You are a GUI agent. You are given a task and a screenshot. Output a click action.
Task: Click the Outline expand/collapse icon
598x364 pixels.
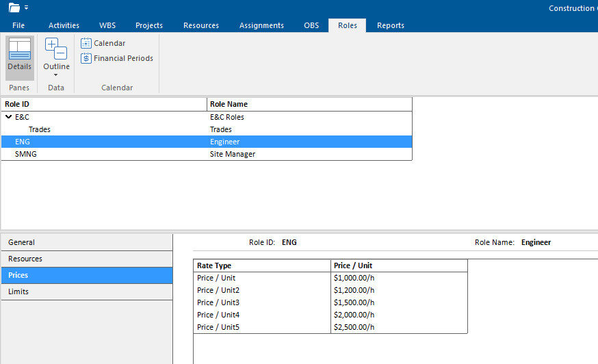coord(56,49)
